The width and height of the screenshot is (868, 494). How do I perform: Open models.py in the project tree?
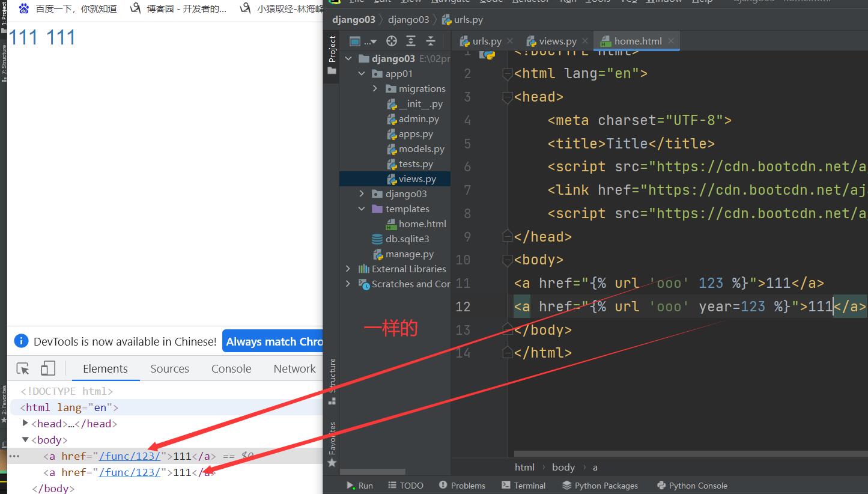(x=416, y=148)
